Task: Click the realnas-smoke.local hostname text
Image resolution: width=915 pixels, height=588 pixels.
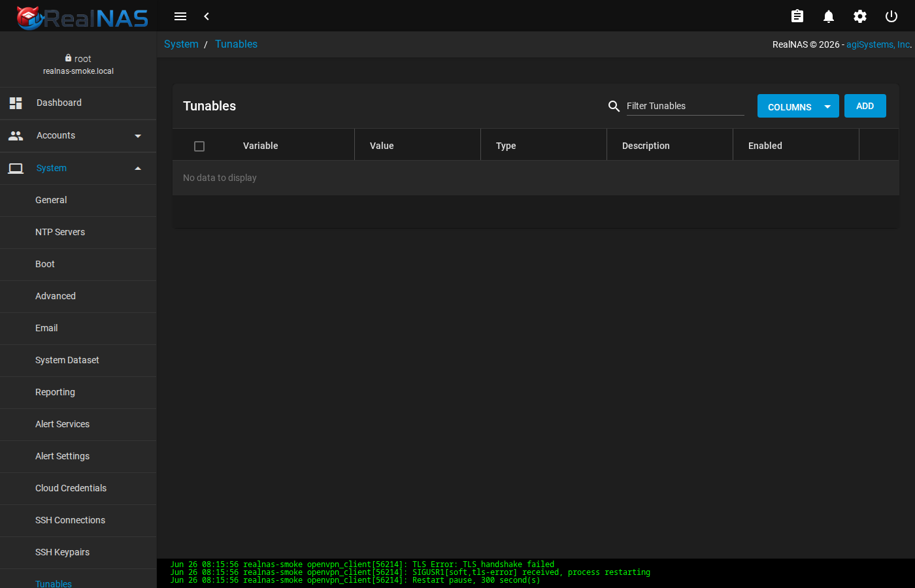Action: [x=78, y=71]
